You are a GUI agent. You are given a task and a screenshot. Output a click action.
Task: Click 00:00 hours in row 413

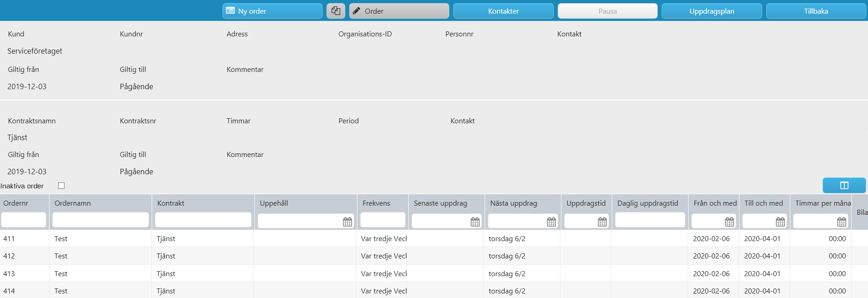pos(837,274)
